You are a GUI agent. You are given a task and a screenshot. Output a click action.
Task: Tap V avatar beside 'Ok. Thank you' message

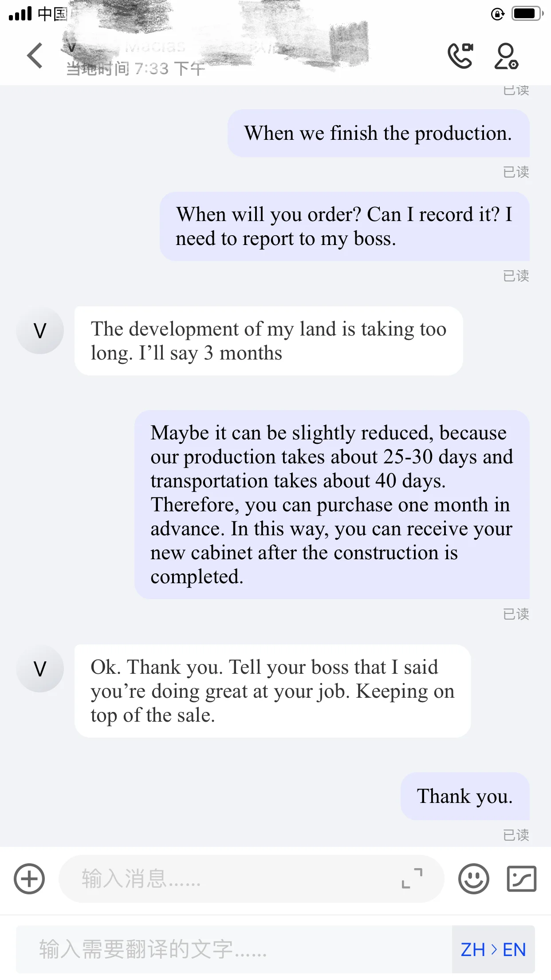coord(40,669)
